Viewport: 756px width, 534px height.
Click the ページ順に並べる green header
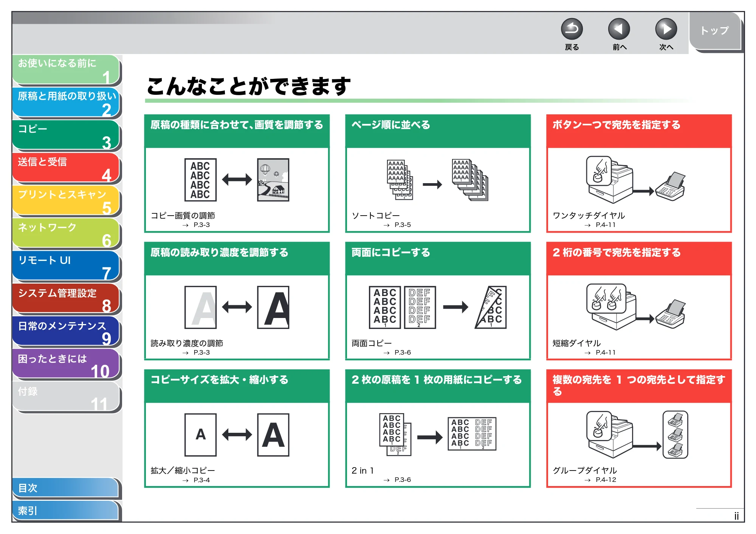pos(438,131)
